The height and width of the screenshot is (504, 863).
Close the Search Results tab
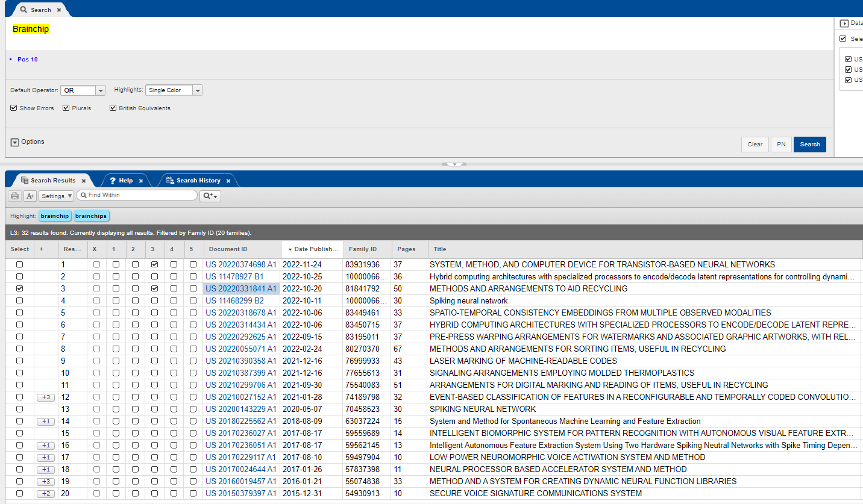pyautogui.click(x=84, y=181)
